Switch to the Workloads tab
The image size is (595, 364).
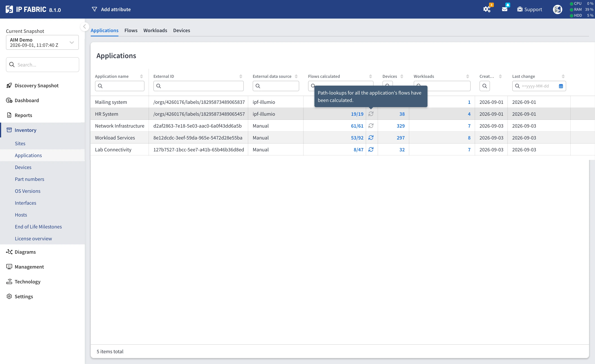pyautogui.click(x=155, y=30)
